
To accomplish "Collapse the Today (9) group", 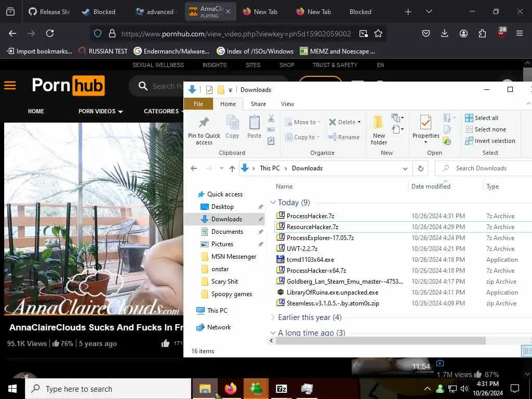I will click(x=273, y=202).
